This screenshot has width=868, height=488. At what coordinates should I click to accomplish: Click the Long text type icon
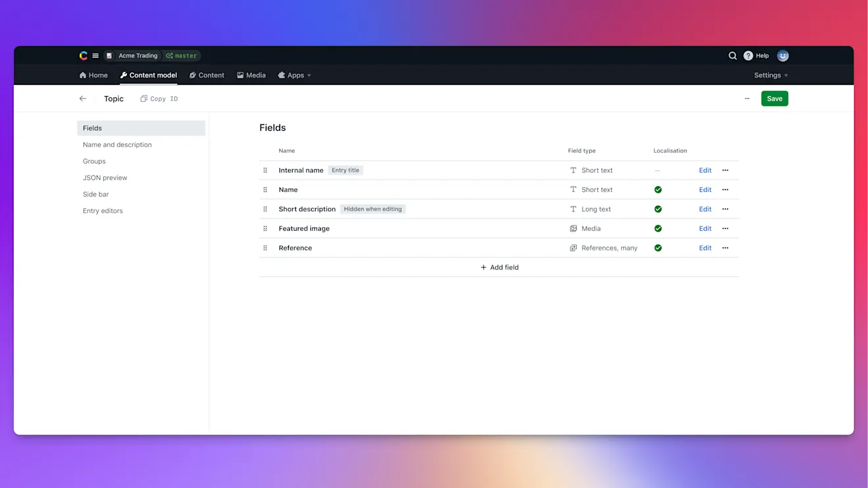point(573,209)
